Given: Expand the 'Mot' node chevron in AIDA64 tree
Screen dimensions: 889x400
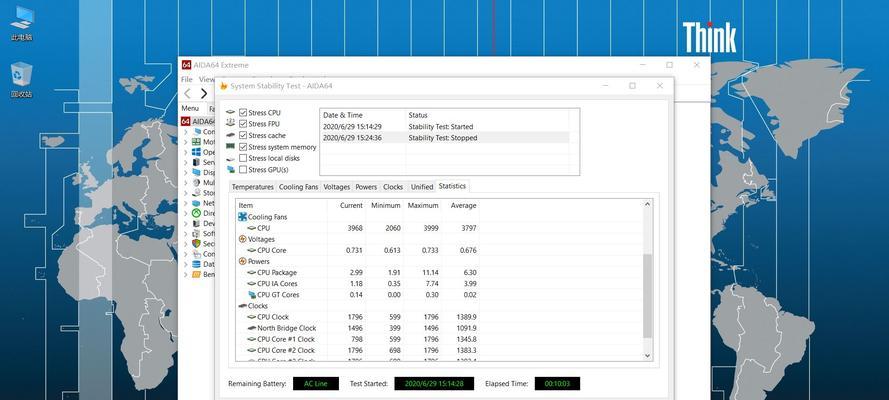Looking at the screenshot, I should [185, 142].
